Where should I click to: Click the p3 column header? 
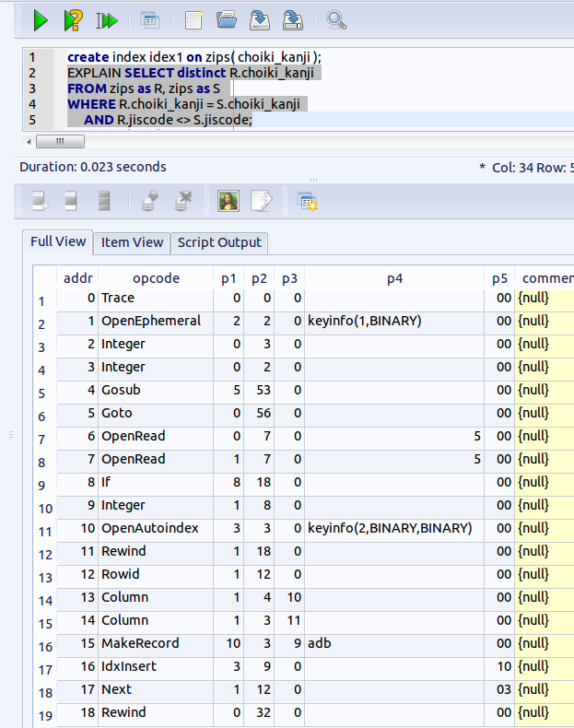point(289,278)
